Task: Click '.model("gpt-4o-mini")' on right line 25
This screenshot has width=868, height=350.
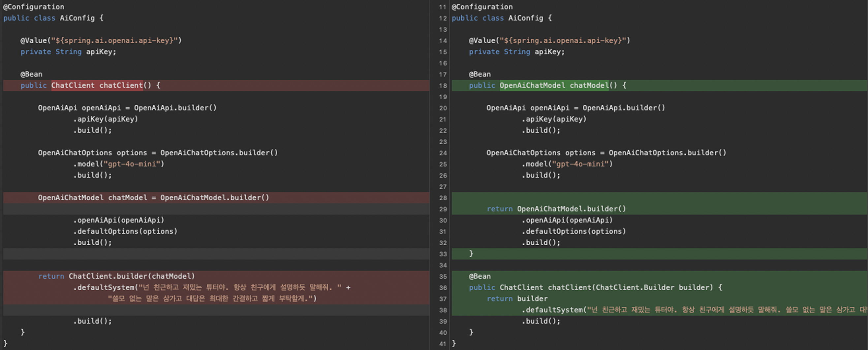Action: pos(567,164)
